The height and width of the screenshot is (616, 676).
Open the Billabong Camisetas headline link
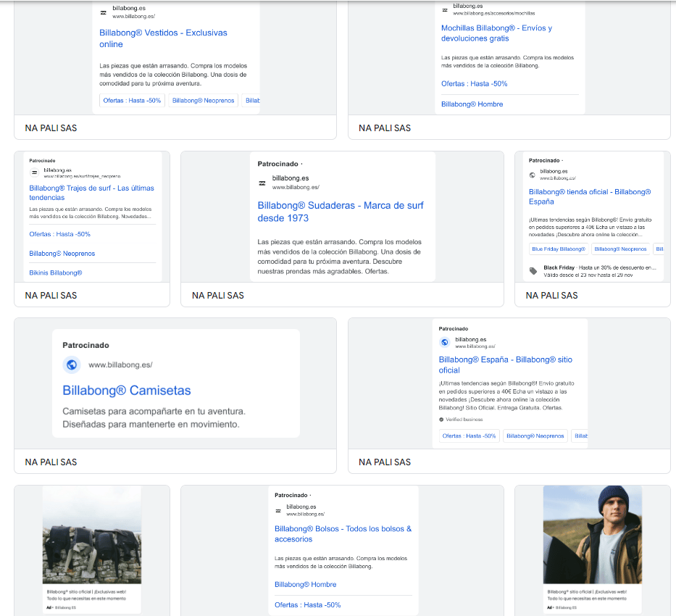127,391
